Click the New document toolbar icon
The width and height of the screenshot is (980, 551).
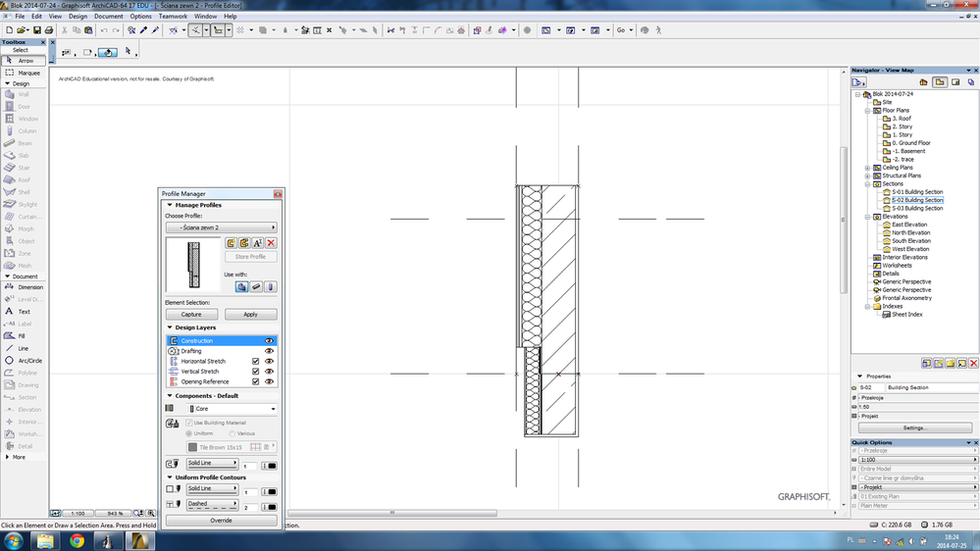click(x=10, y=30)
